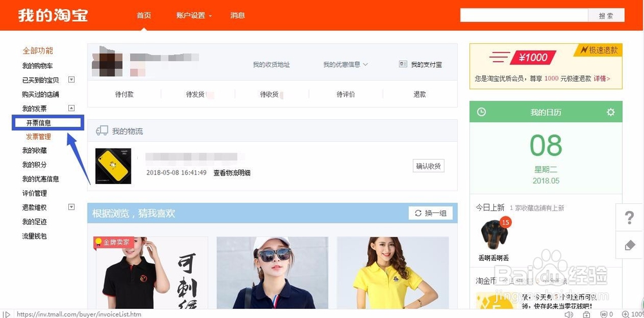This screenshot has height=318, width=644.
Task: Click the truck icon beside 我的物流
Action: coord(102,131)
